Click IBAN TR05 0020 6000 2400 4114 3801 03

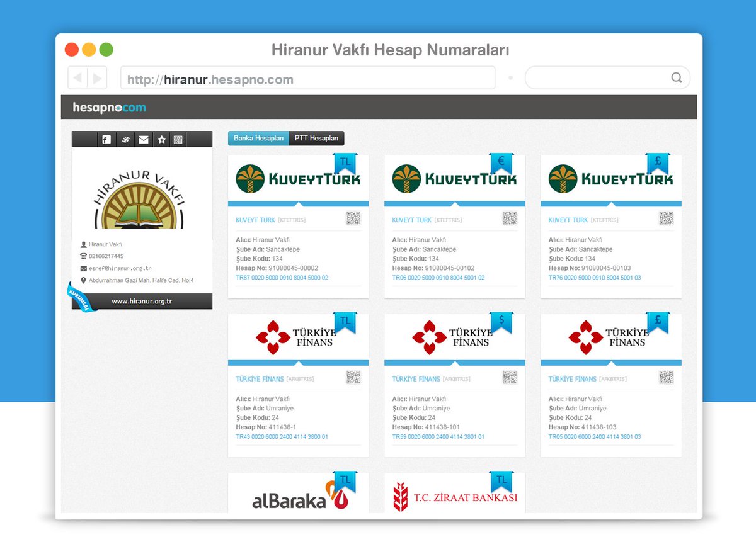pos(595,437)
